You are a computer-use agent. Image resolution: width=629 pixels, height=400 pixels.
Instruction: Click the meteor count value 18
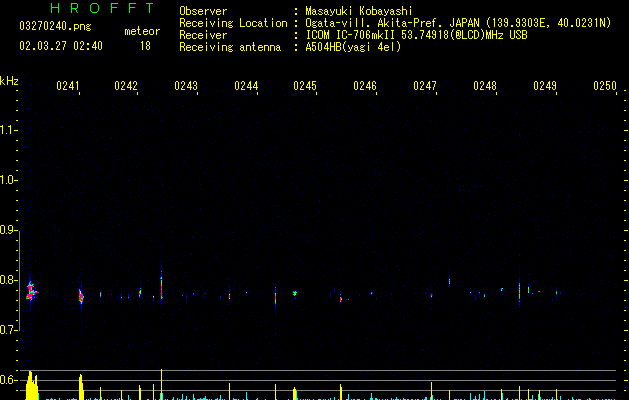tap(145, 46)
